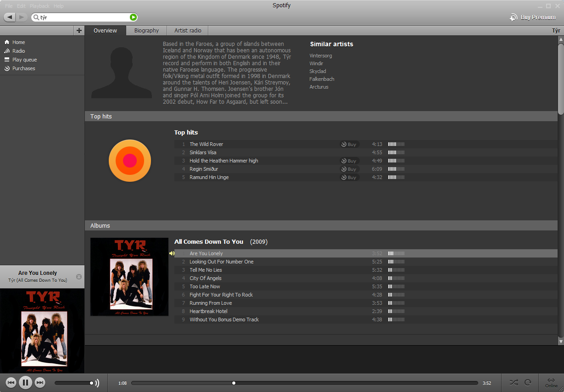Buy The Wild Rover track
The width and height of the screenshot is (564, 392).
349,144
